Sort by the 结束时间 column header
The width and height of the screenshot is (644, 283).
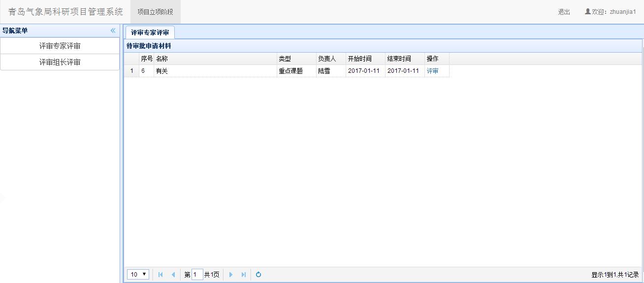coord(405,59)
